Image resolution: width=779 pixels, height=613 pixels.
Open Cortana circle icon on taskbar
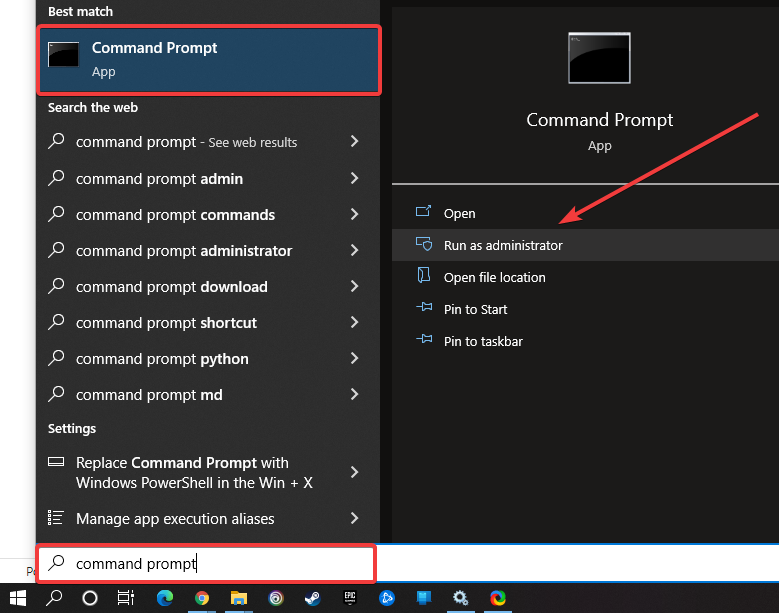[90, 598]
